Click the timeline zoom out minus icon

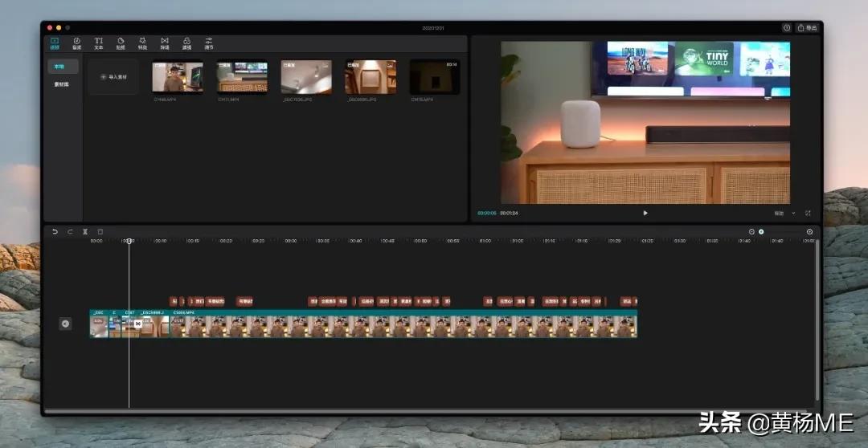click(751, 232)
